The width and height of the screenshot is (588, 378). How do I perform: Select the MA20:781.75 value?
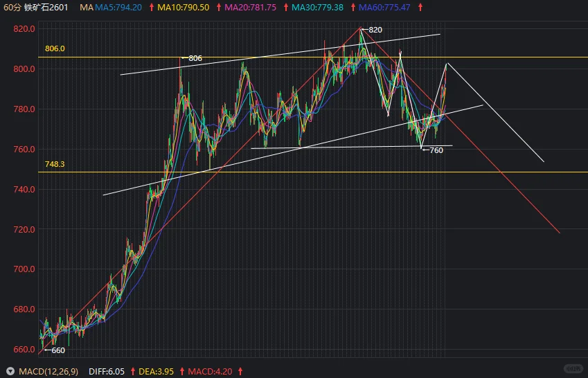coord(250,7)
